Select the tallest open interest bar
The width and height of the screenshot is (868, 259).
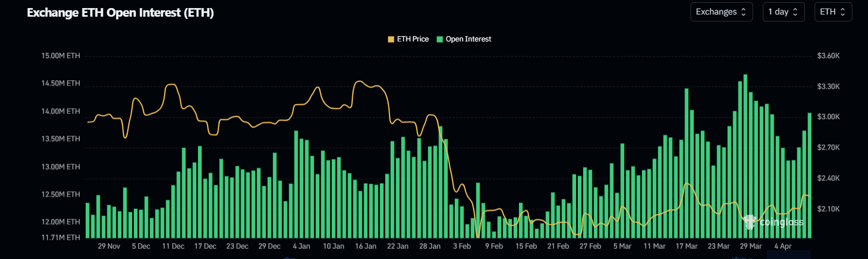point(745,156)
